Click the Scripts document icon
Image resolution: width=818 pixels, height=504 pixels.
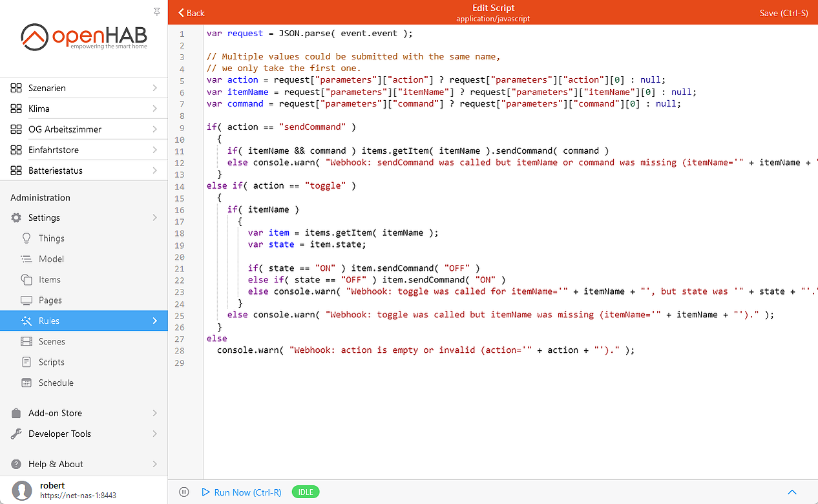26,362
